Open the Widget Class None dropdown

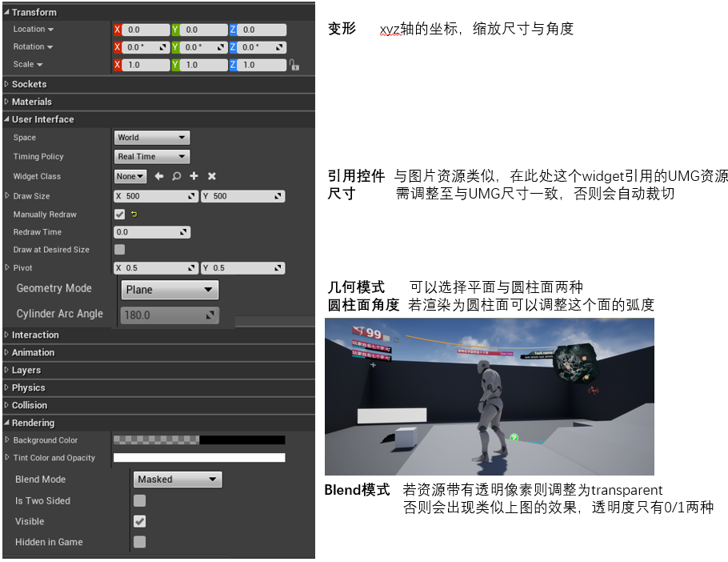point(130,176)
